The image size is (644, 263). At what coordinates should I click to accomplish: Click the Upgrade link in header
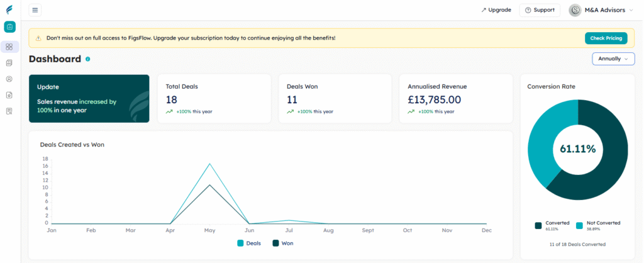[496, 10]
